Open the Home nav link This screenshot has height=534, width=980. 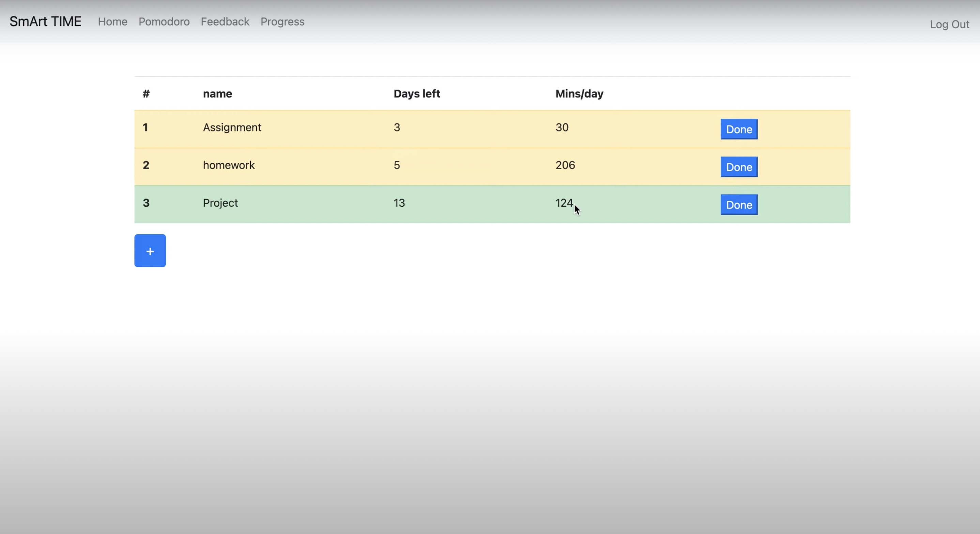[112, 22]
